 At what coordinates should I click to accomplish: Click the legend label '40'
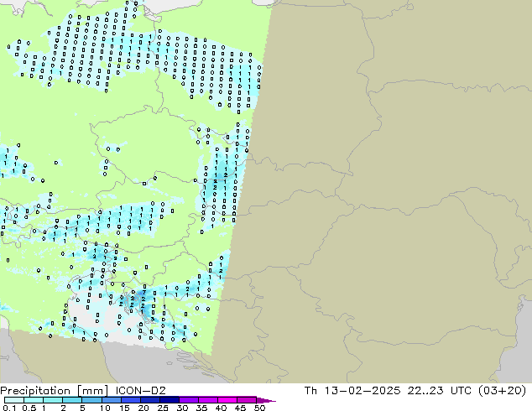tap(221, 408)
